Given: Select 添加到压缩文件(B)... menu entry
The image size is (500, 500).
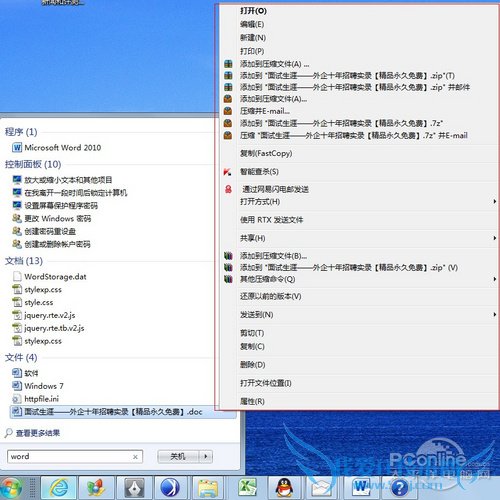Looking at the screenshot, I should [x=273, y=256].
